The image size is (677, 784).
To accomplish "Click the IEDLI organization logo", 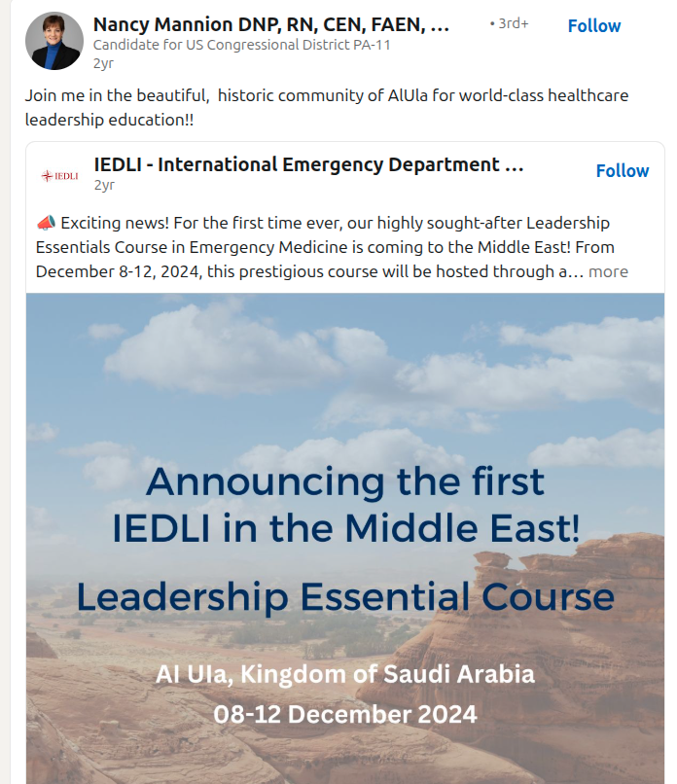I will point(60,175).
